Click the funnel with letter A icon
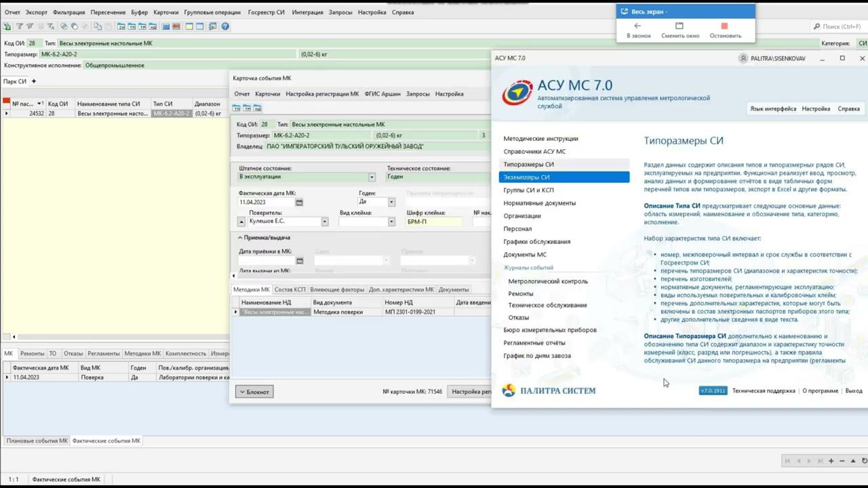 coord(51,26)
